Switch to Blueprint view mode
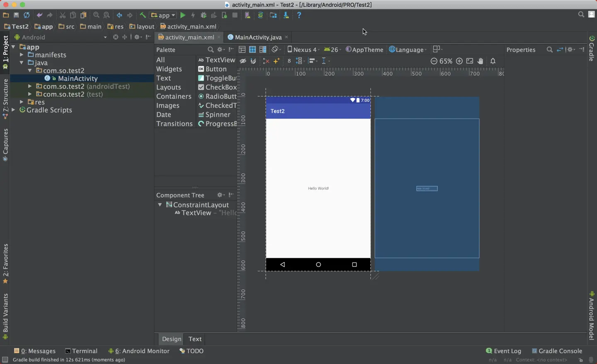Viewport: 597px width, 364px height. click(x=252, y=50)
